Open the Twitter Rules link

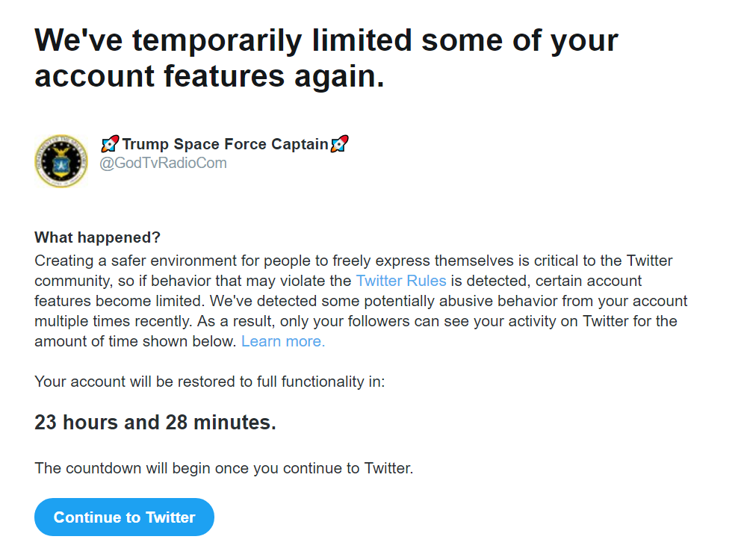point(401,281)
